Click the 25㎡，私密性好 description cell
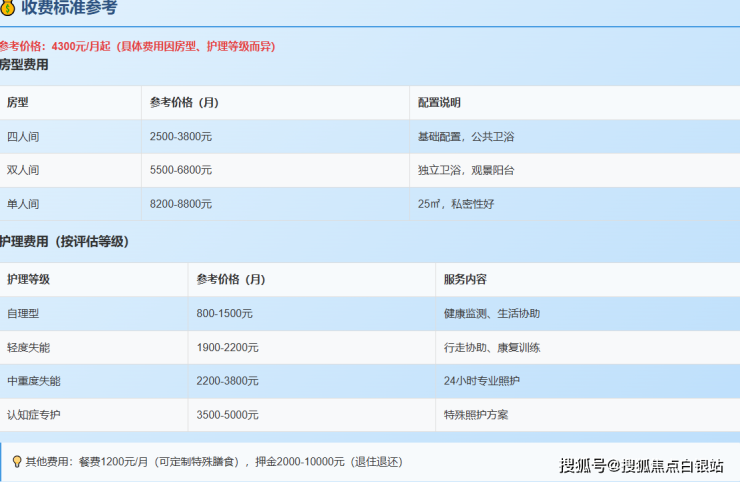Screen dimensions: 740x482 (456, 204)
